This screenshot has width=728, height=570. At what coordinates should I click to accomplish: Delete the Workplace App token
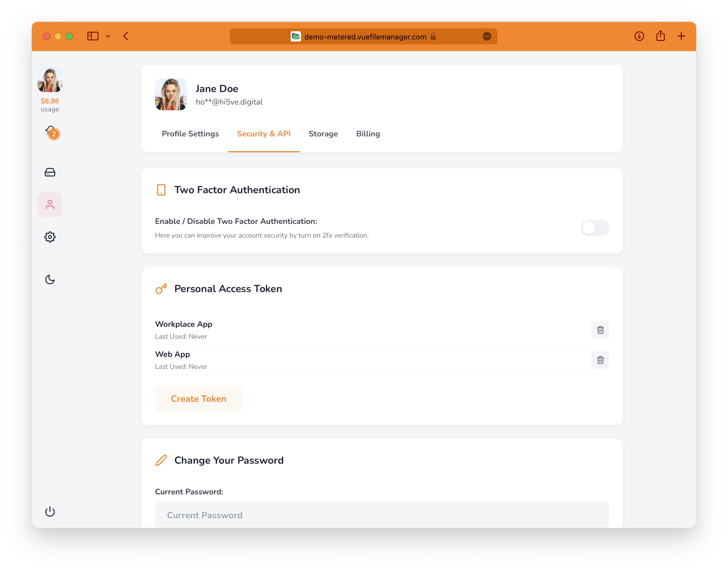click(x=600, y=330)
